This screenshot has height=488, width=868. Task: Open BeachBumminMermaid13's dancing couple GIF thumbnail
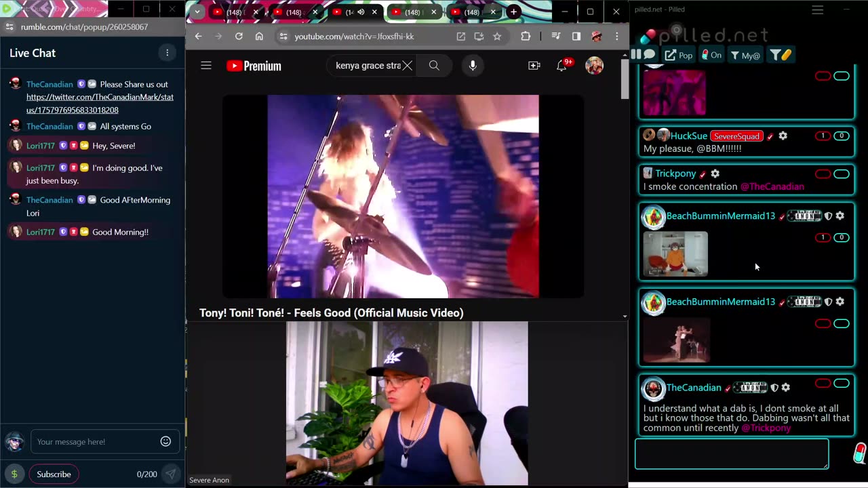point(677,340)
